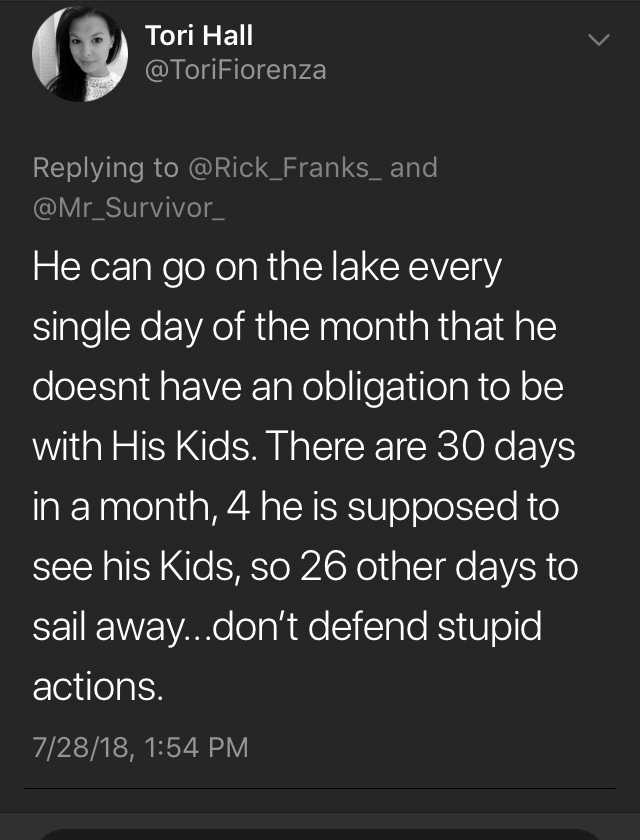
Task: Open the @Mr_Survivor_ mention
Action: click(x=129, y=208)
